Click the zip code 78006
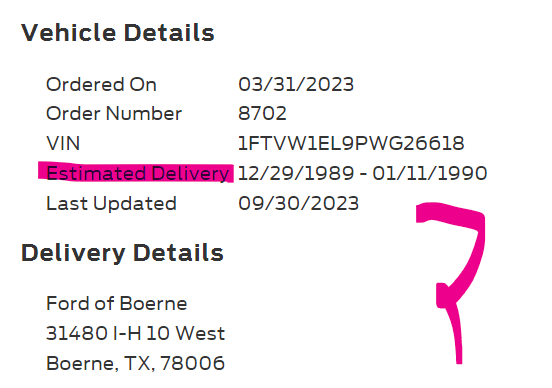 point(192,363)
